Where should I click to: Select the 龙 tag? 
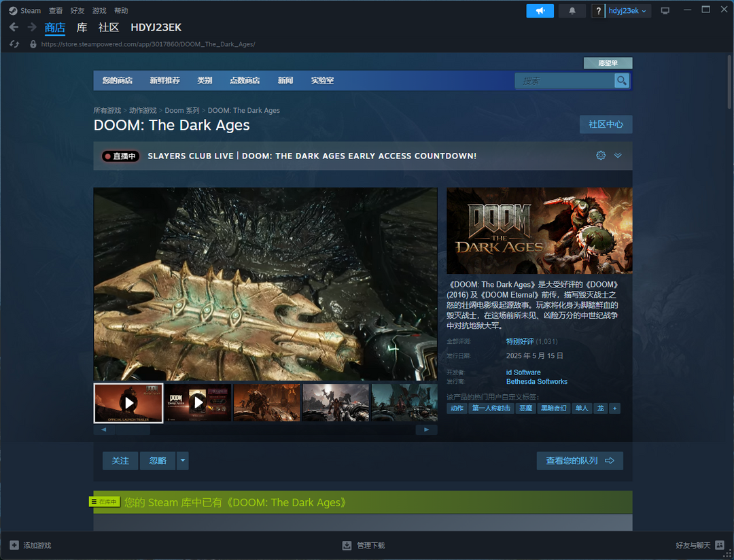pos(601,408)
